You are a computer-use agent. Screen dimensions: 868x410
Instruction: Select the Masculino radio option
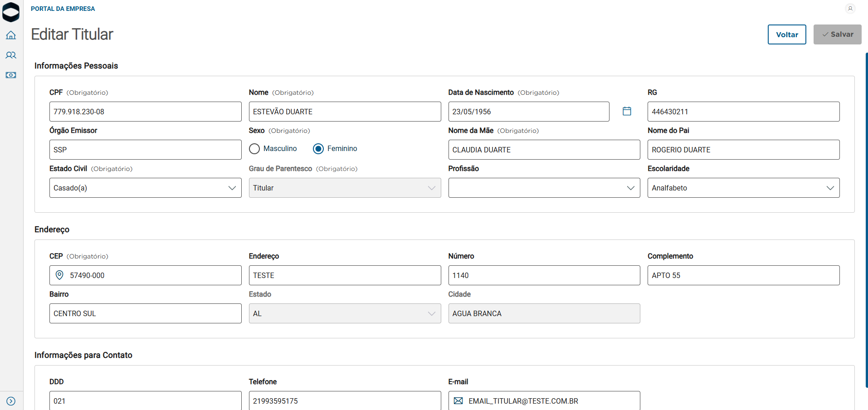click(254, 149)
